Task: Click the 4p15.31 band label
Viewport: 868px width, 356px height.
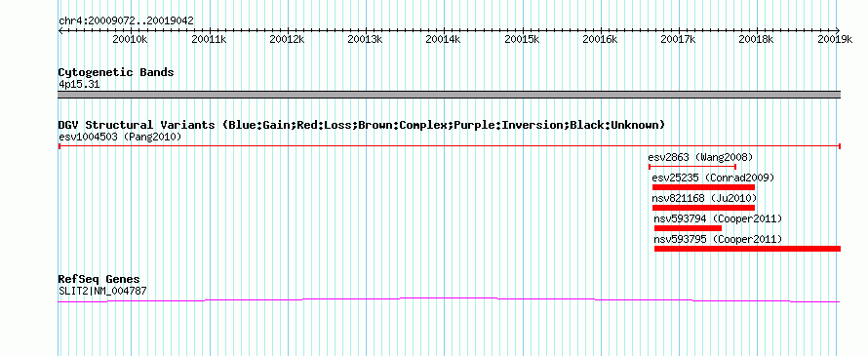Action: click(x=79, y=85)
